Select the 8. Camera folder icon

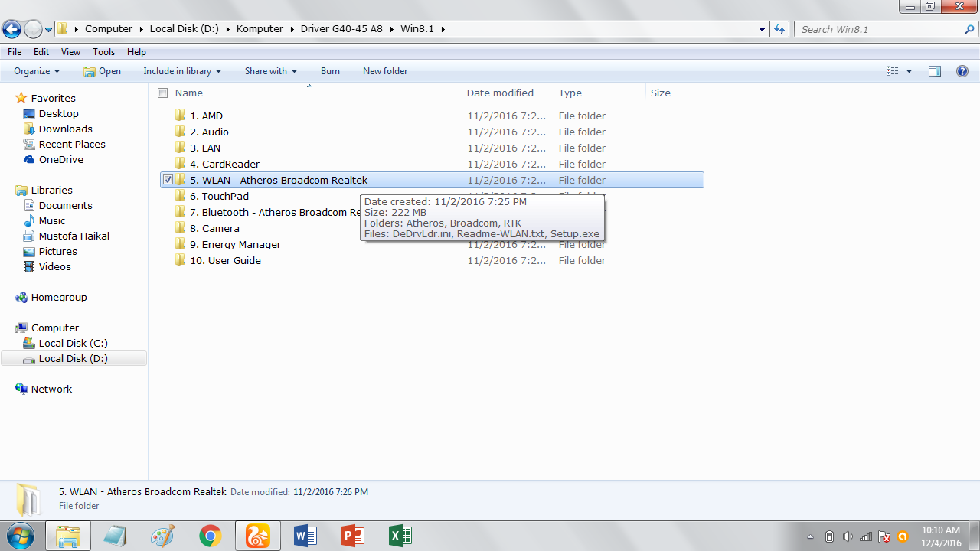click(181, 228)
